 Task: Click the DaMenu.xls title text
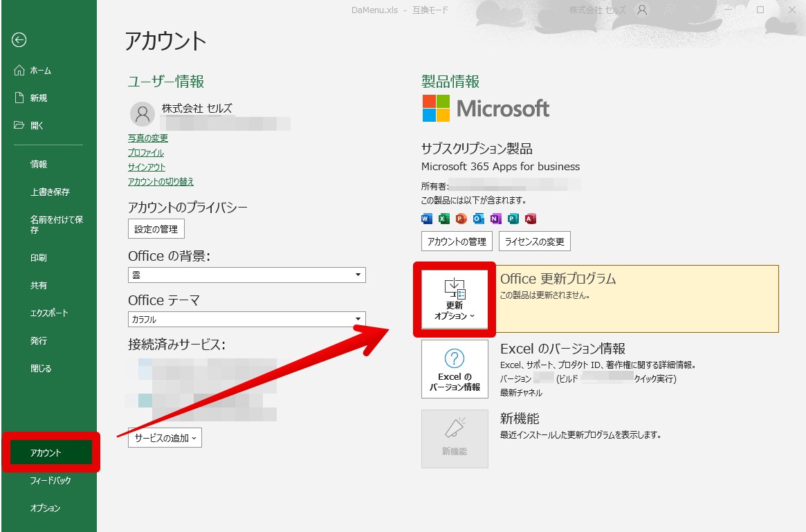(x=375, y=10)
